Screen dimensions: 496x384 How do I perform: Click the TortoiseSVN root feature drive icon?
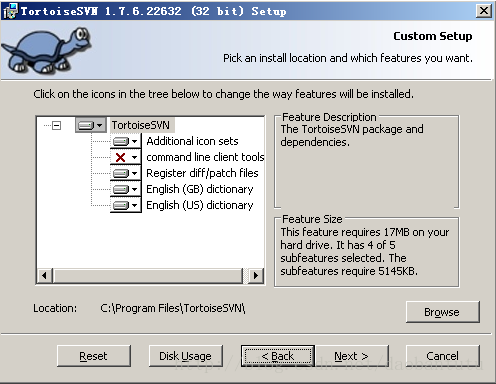click(90, 125)
